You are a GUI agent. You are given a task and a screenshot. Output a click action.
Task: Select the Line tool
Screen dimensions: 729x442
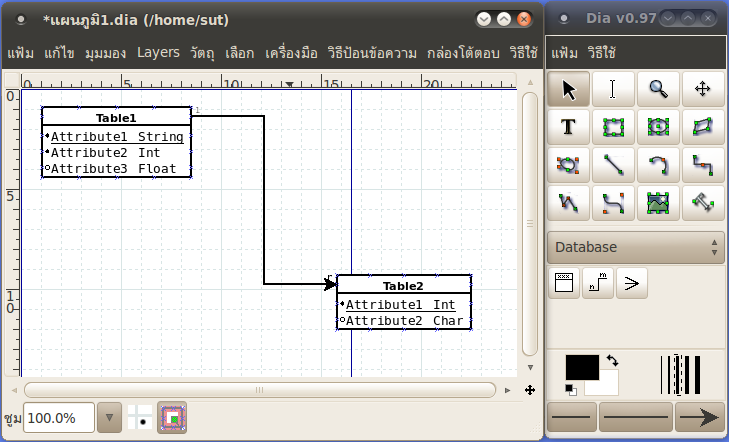pos(613,165)
